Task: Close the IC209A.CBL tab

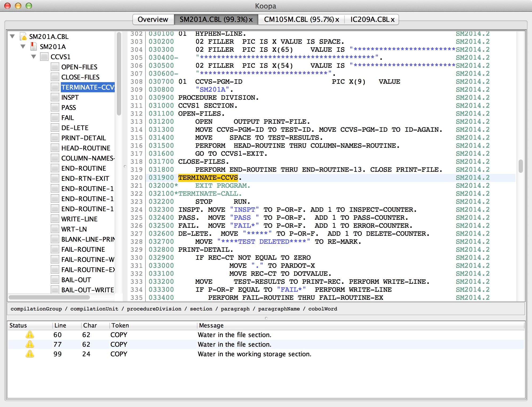Action: click(x=392, y=20)
